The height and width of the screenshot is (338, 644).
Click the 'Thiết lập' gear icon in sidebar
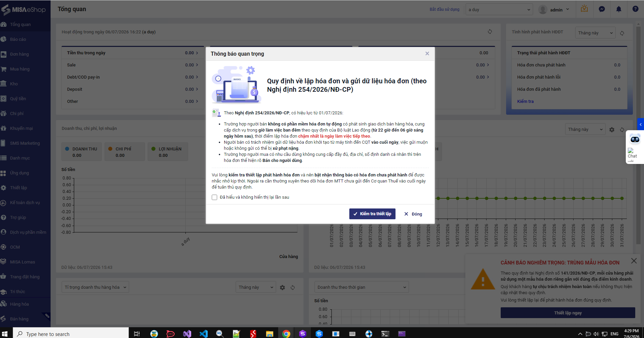pos(4,188)
